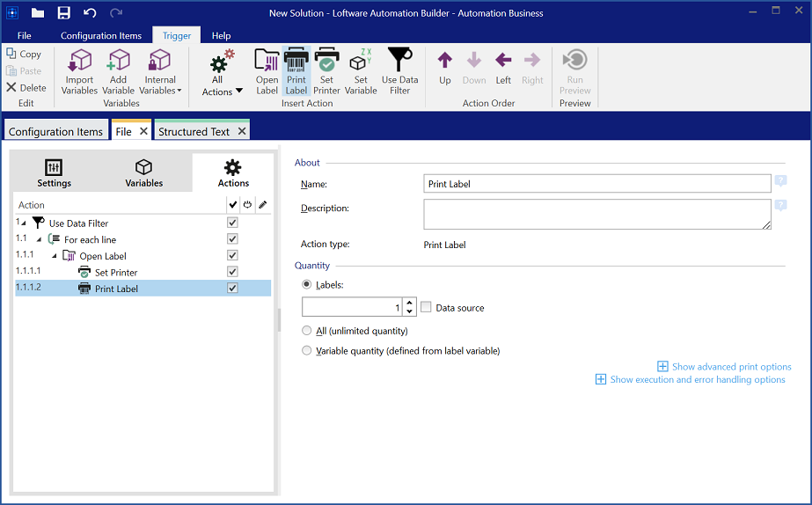
Task: Open the Variables panel tab
Action: tap(143, 173)
